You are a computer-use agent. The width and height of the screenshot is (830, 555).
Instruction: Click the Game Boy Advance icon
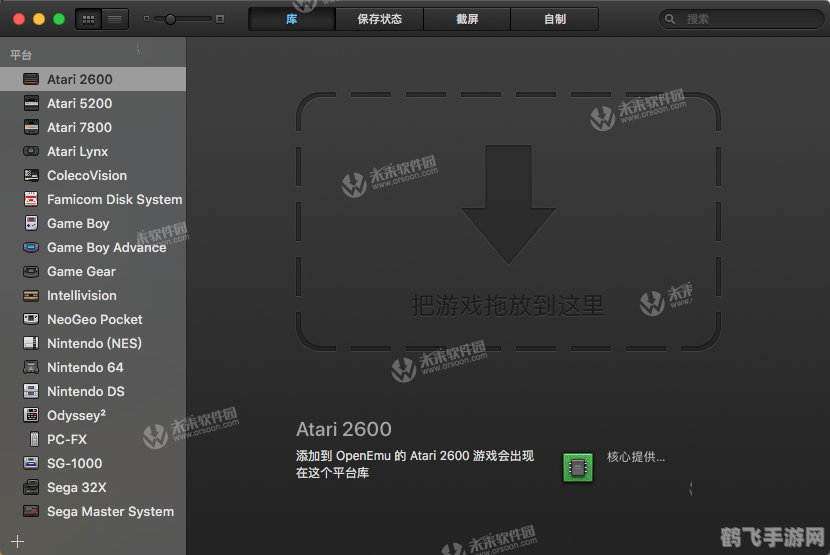(31, 247)
